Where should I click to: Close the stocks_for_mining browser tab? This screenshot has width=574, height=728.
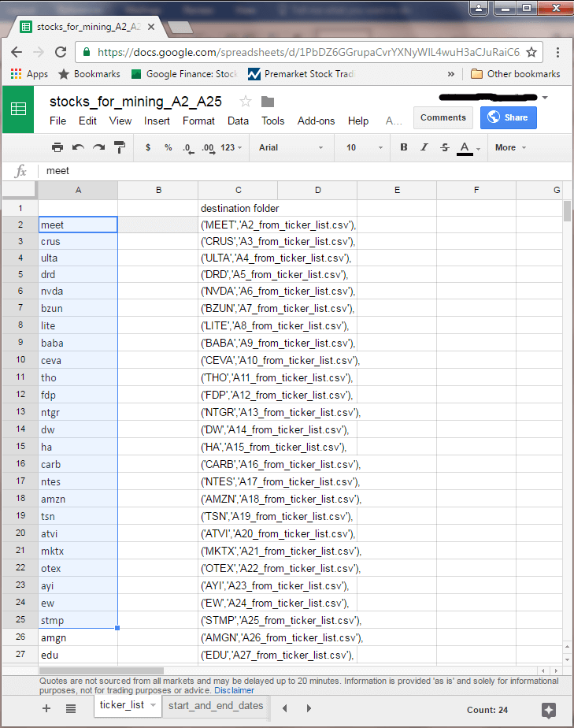pyautogui.click(x=151, y=27)
